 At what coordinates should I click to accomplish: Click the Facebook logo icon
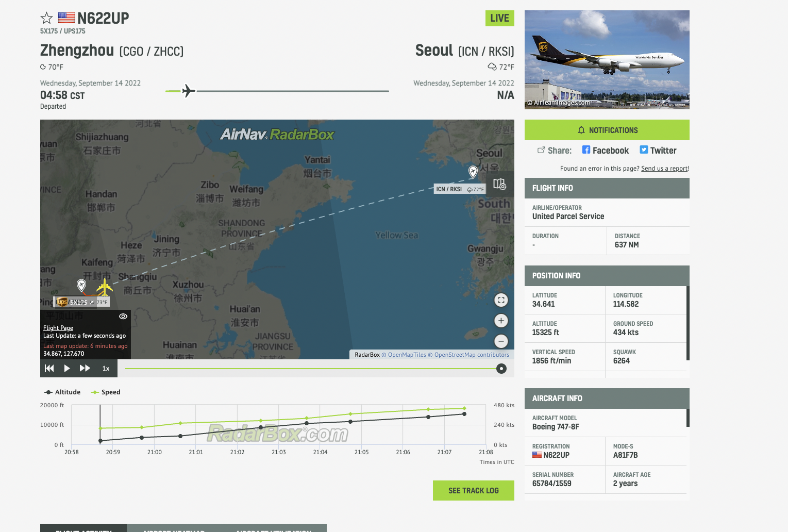click(586, 149)
